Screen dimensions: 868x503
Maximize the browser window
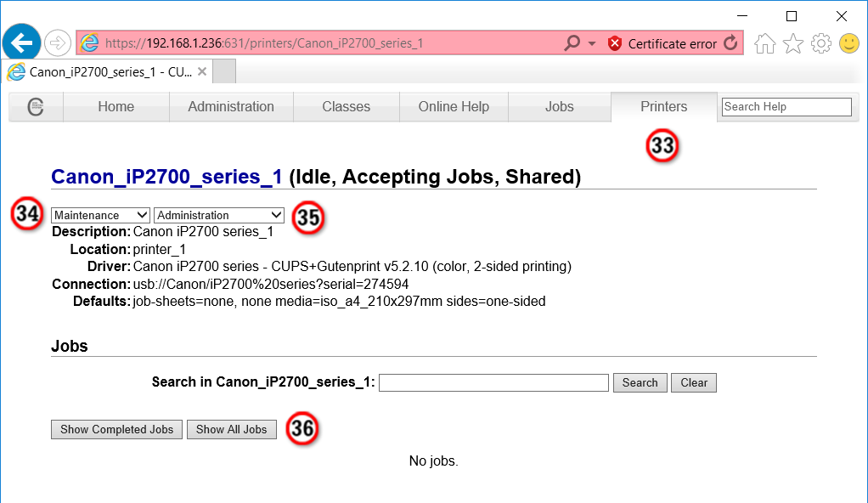[x=792, y=16]
